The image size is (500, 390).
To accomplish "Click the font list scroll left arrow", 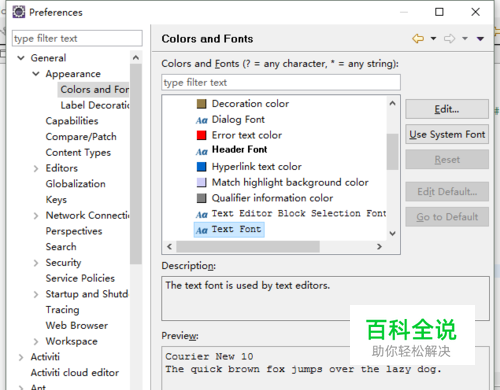I will [169, 247].
